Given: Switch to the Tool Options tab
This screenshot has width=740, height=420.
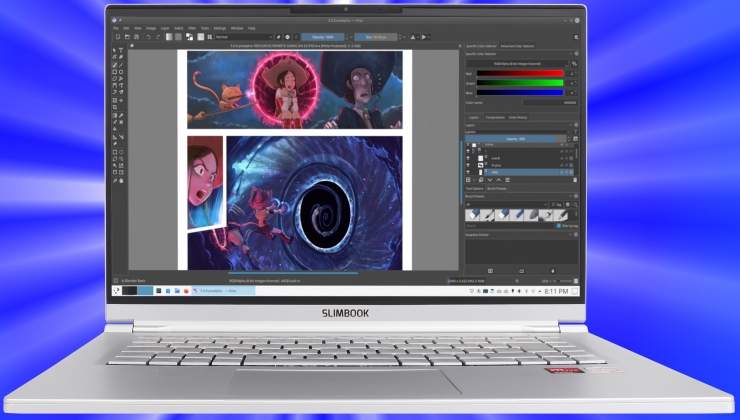Looking at the screenshot, I should pyautogui.click(x=475, y=189).
